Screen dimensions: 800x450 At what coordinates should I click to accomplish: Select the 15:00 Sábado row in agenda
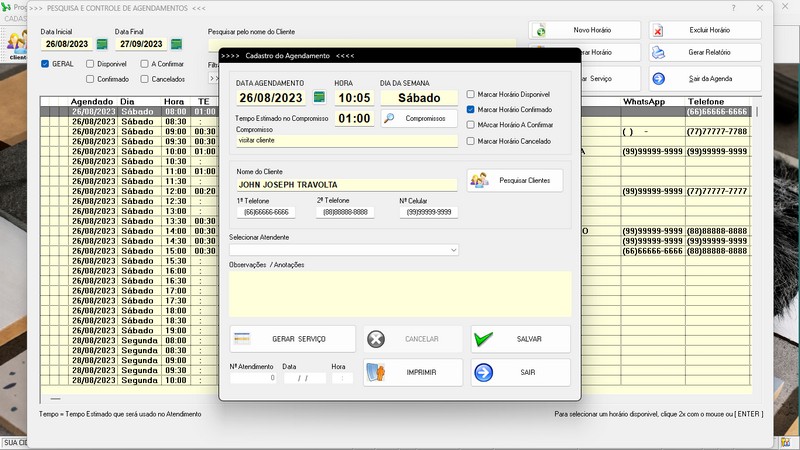[x=395, y=251]
